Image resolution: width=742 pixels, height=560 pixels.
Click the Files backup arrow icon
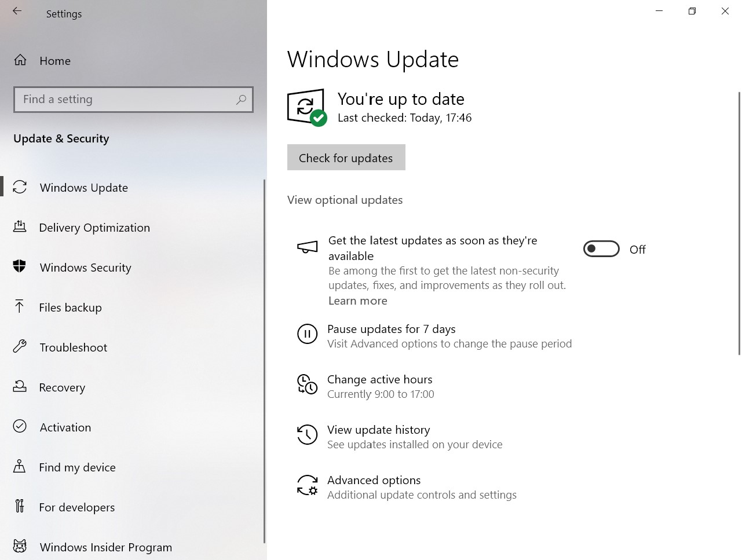[x=20, y=307]
